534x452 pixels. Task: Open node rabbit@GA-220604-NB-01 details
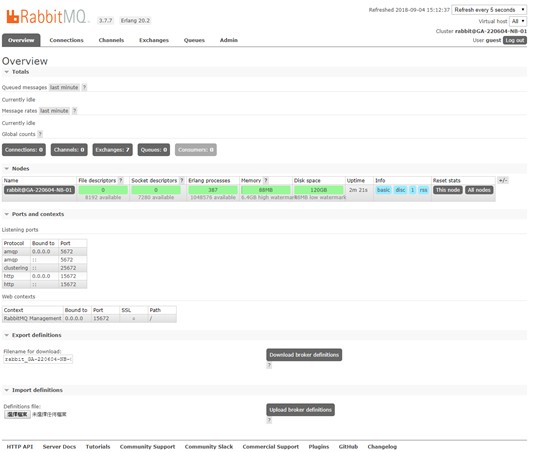40,190
